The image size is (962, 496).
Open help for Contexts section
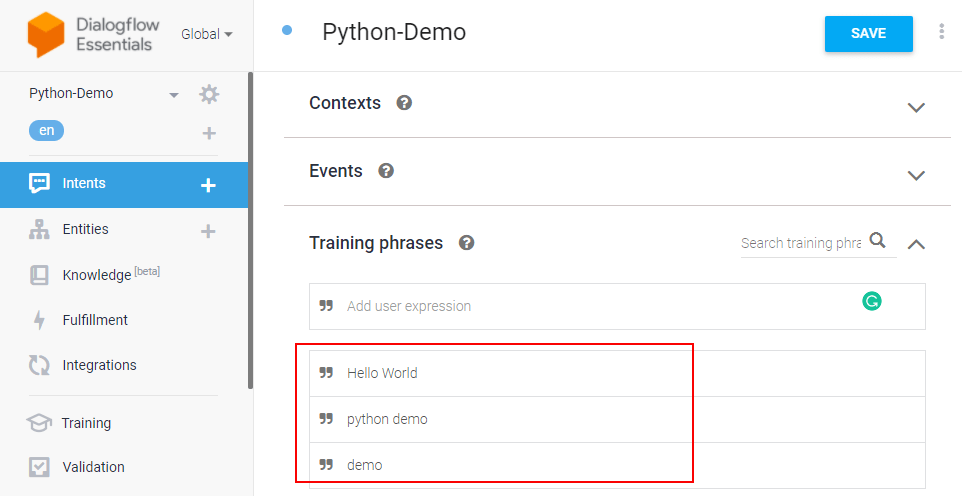(x=404, y=103)
